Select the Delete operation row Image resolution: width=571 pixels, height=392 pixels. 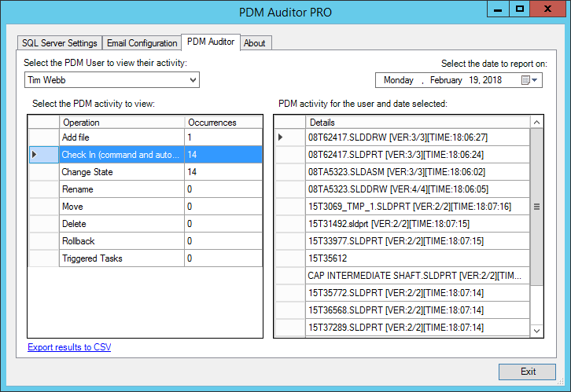(x=146, y=224)
